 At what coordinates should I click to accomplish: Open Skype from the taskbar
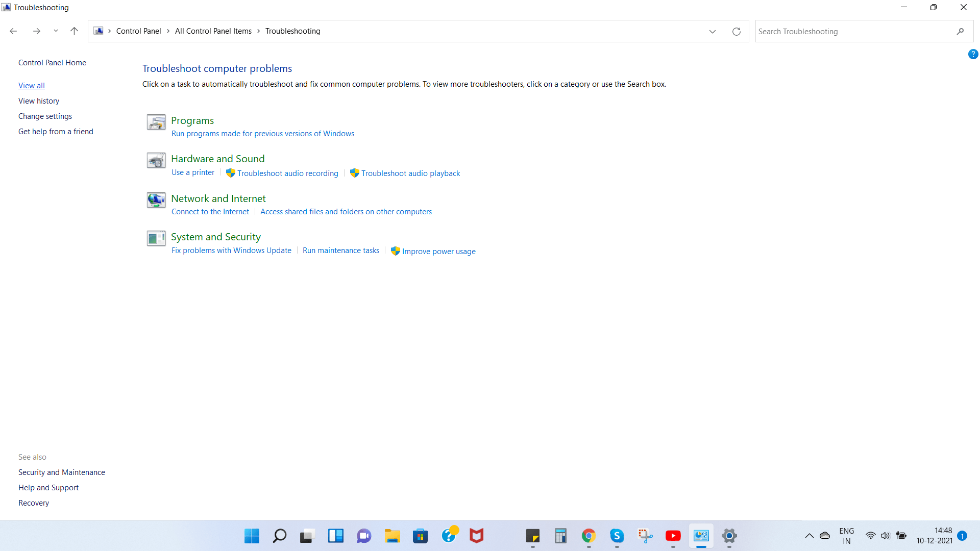(617, 536)
